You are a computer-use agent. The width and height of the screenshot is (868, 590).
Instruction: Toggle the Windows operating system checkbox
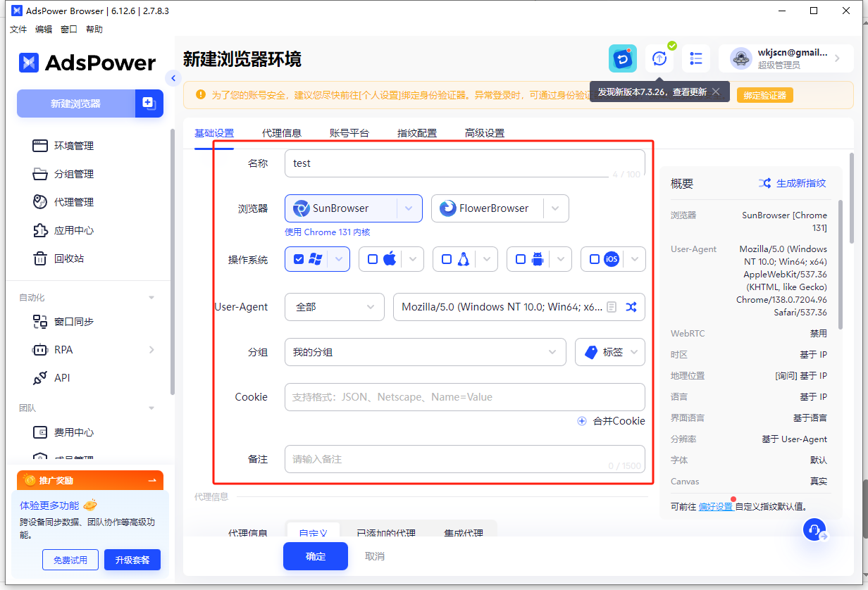point(299,259)
